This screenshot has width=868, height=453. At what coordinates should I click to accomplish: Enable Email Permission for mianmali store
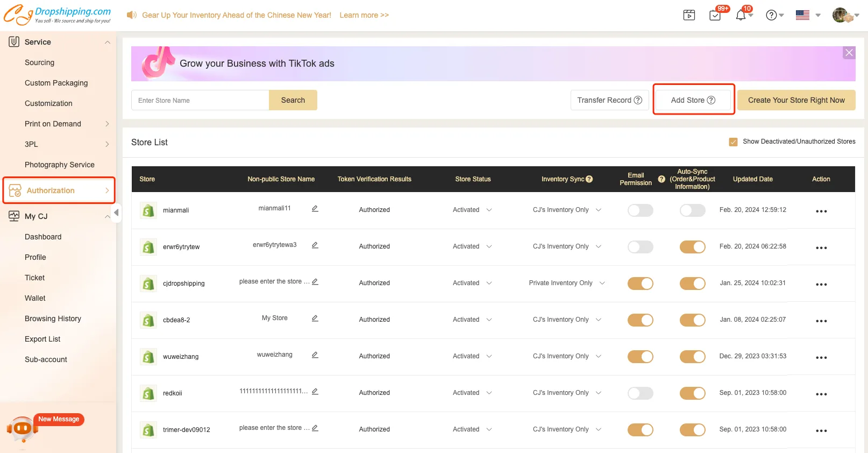[640, 210]
